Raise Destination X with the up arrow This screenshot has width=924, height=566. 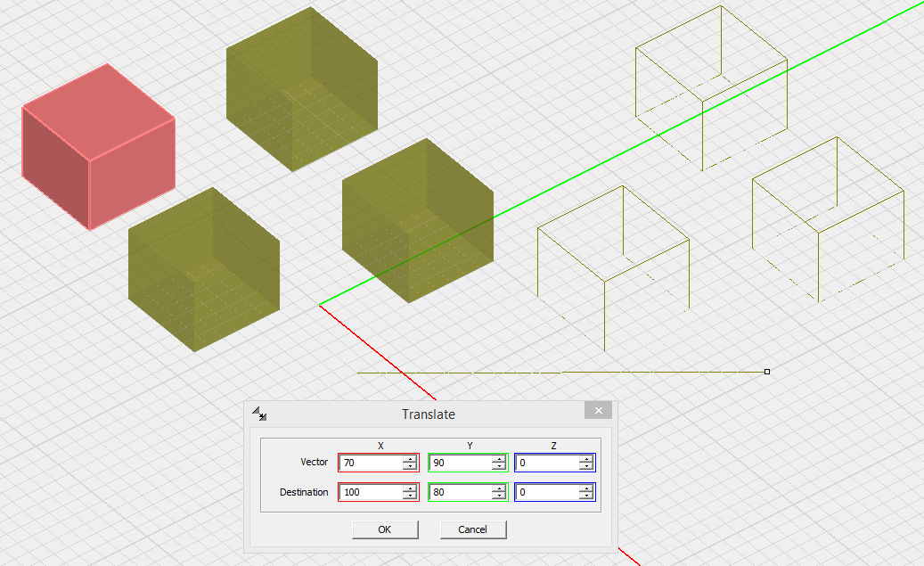409,488
